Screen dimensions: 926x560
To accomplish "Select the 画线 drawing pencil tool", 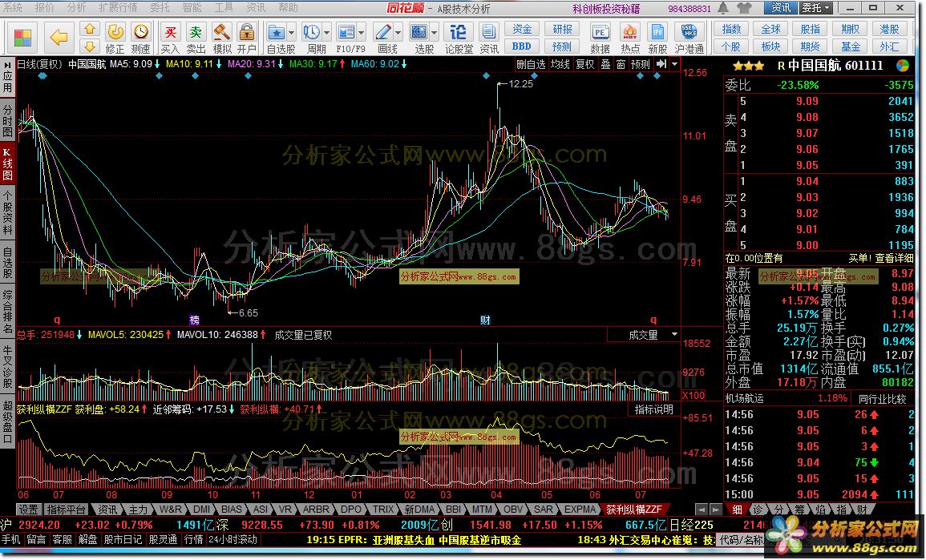I will 382,33.
